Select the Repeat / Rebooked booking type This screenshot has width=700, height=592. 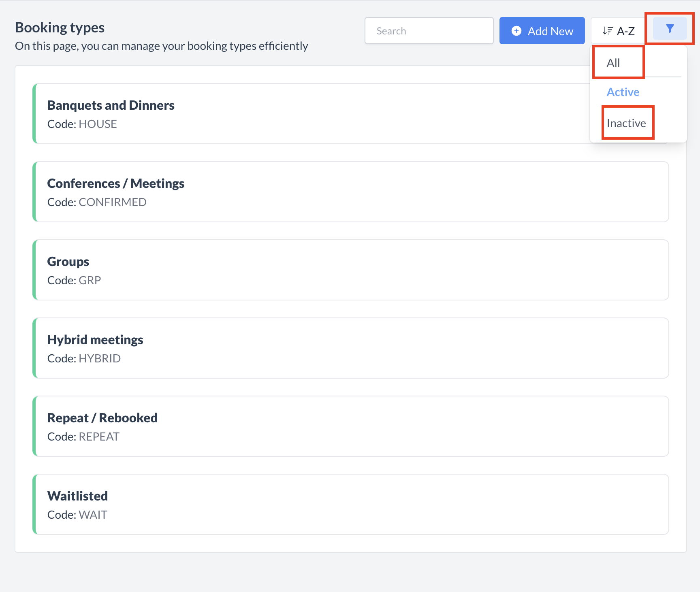pyautogui.click(x=312, y=426)
